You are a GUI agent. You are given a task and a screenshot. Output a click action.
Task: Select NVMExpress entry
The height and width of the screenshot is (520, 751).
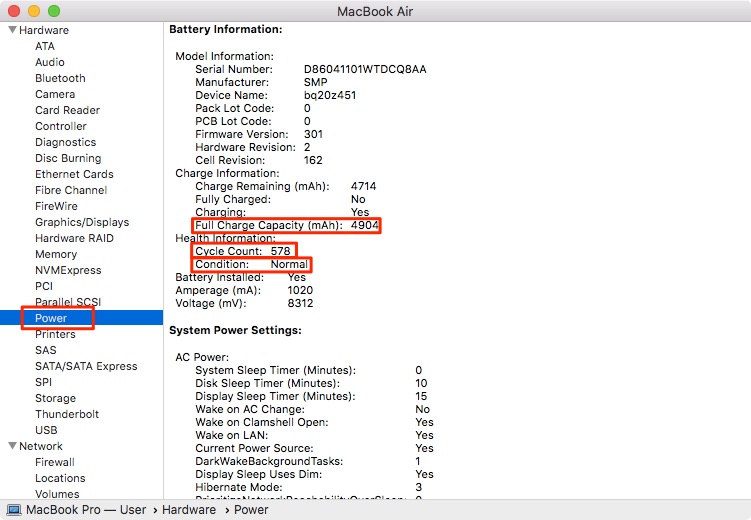(68, 270)
